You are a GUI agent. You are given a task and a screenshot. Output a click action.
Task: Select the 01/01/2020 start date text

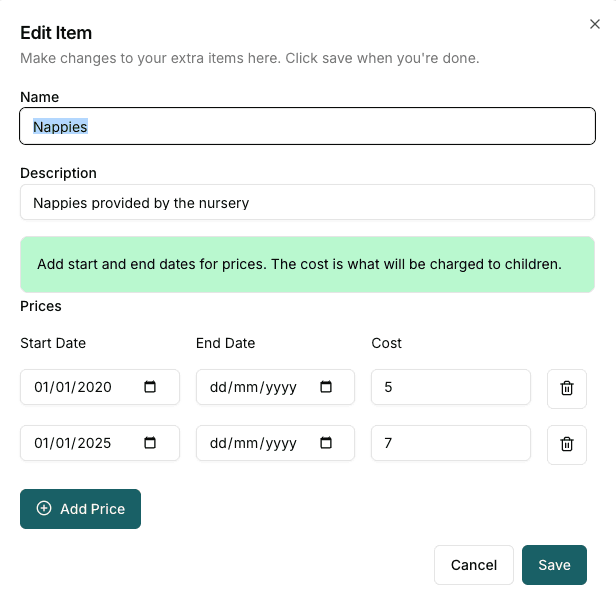click(x=72, y=387)
